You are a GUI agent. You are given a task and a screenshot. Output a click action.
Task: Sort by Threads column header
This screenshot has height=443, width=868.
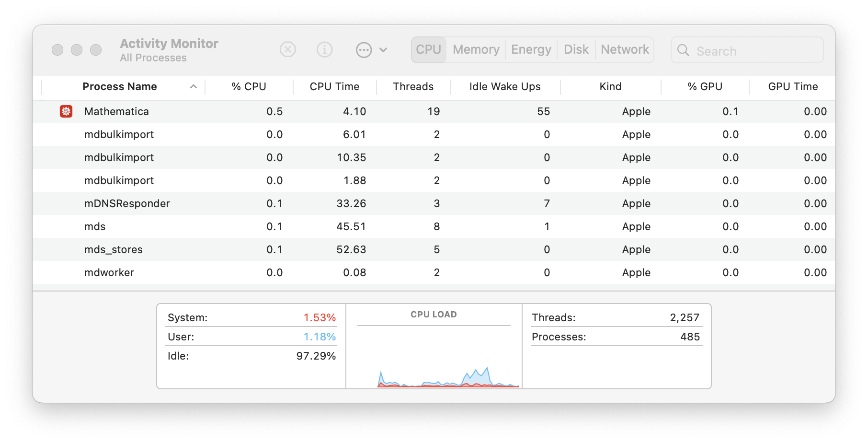(413, 87)
